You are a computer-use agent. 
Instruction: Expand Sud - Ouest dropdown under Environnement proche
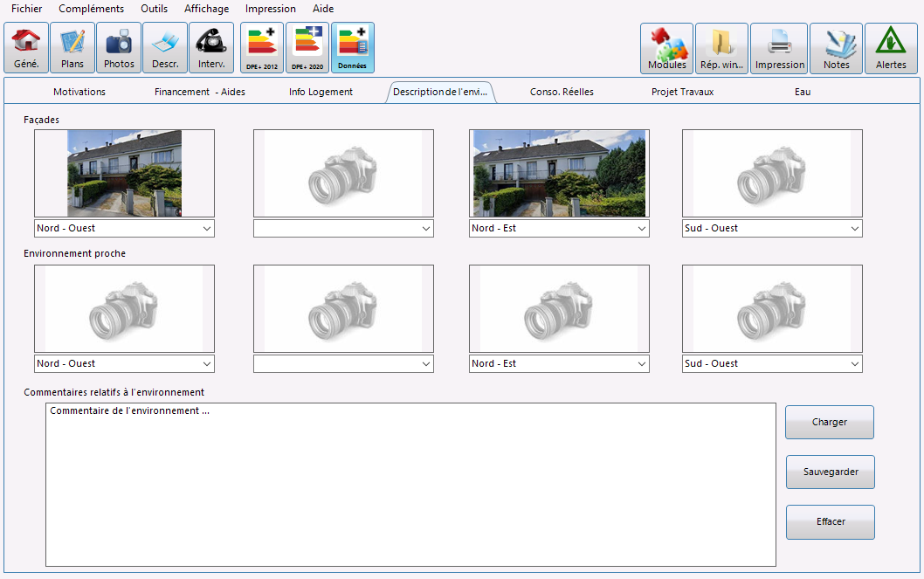click(773, 363)
